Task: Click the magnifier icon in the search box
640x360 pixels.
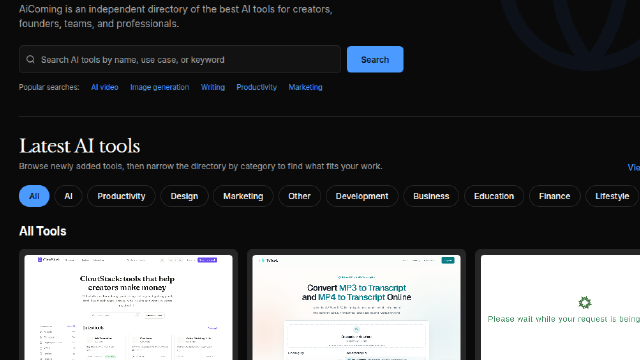Action: (x=31, y=60)
